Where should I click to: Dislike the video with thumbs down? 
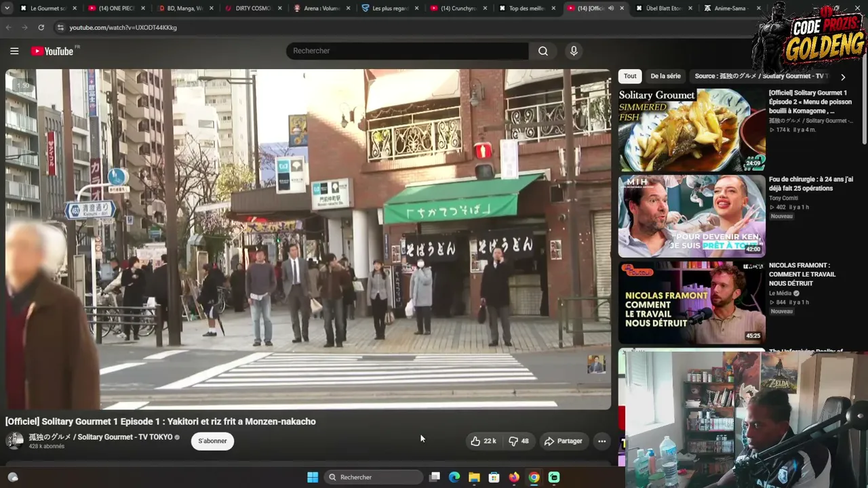coord(519,441)
